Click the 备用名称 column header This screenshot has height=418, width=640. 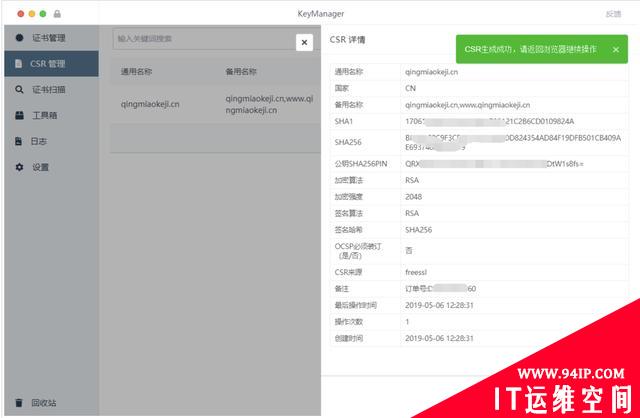pyautogui.click(x=241, y=72)
